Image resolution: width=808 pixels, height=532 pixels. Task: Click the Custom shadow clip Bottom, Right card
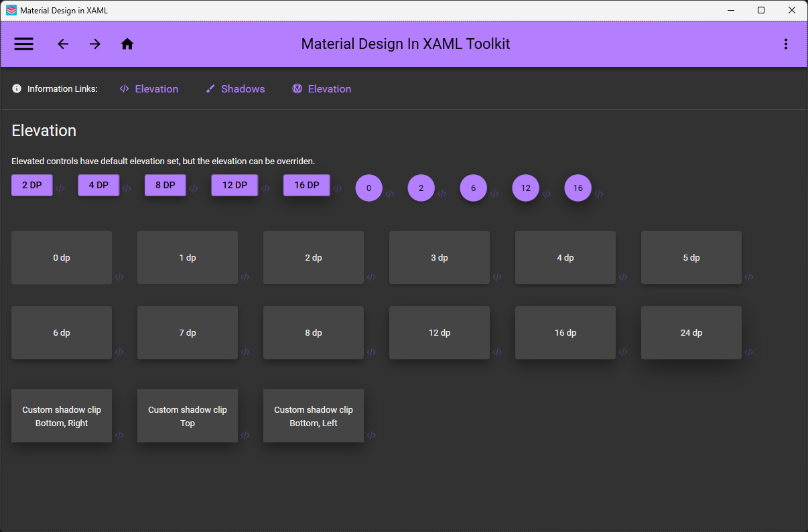[62, 416]
